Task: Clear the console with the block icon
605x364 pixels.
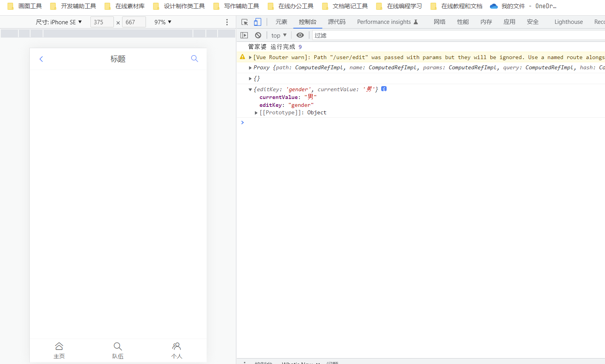Action: pos(258,35)
